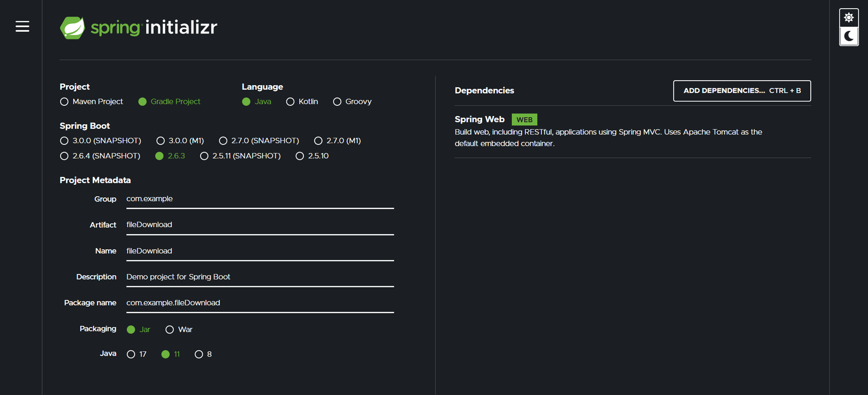This screenshot has height=395, width=868.
Task: Select Spring Boot 2.5.11 (SNAPSHOT)
Action: [240, 156]
